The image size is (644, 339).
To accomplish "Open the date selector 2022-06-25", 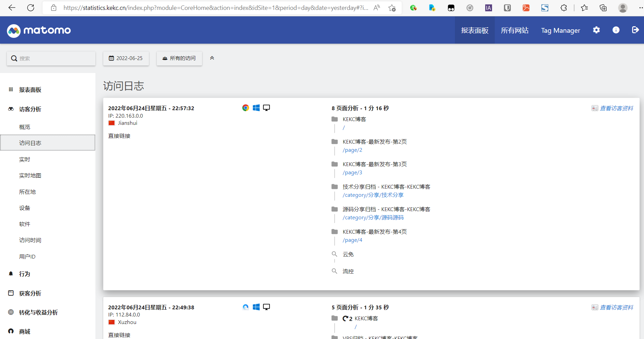I will 126,58.
